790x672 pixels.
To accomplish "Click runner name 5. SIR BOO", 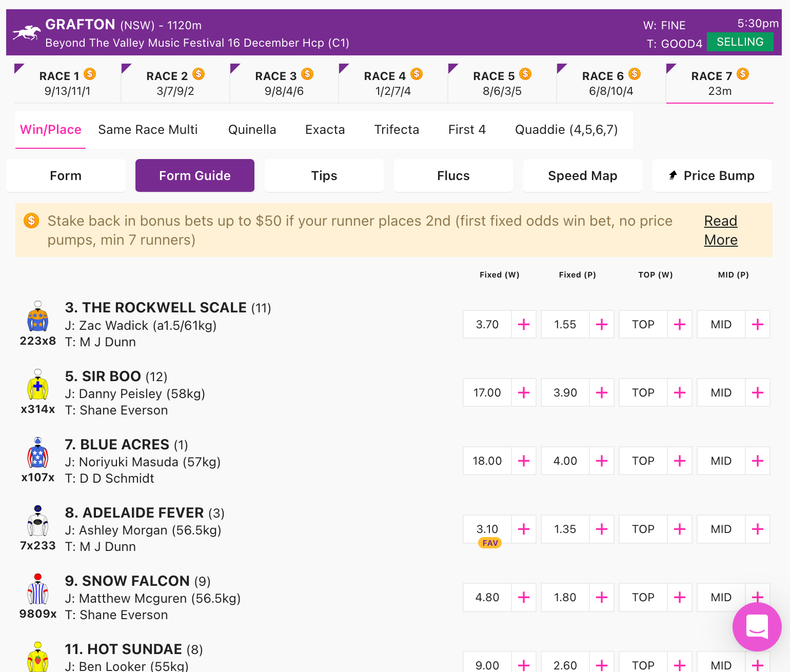I will 103,376.
